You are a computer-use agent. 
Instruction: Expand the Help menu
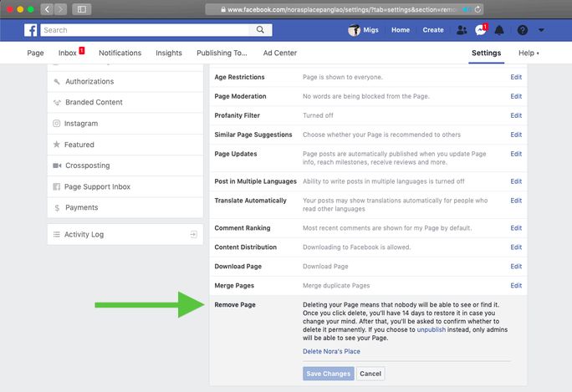529,53
